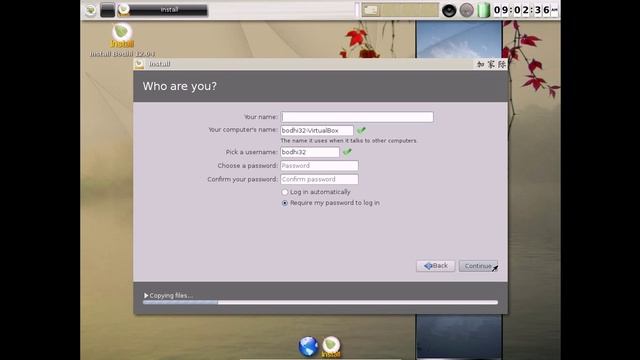640x360 pixels.
Task: Edit the Pick a username field
Action: coord(310,152)
